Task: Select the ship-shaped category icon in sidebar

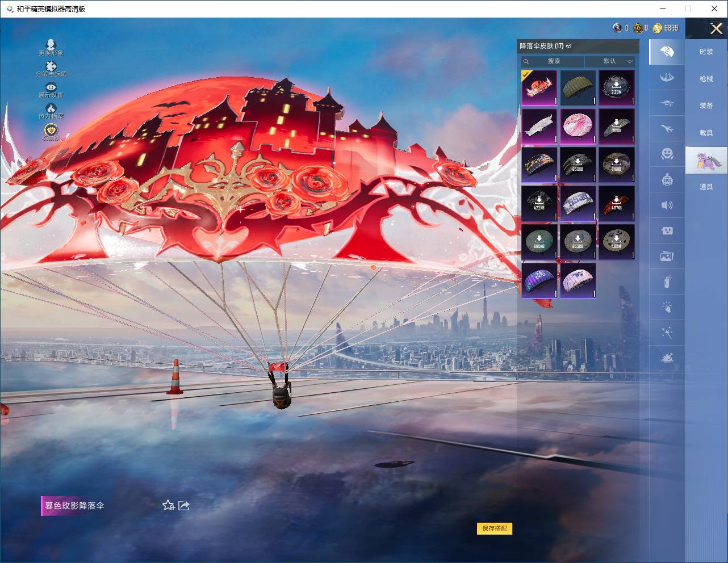Action: click(x=667, y=77)
